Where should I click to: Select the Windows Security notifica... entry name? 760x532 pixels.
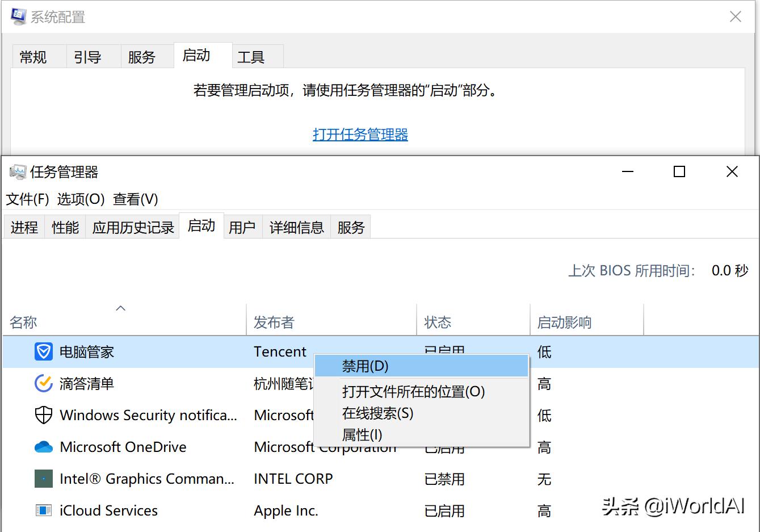click(x=148, y=416)
